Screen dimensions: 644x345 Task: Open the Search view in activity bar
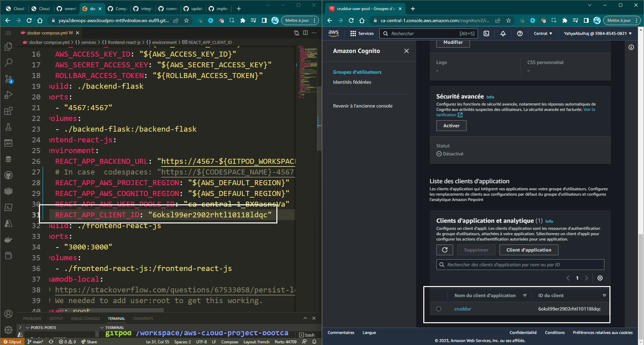[8, 62]
